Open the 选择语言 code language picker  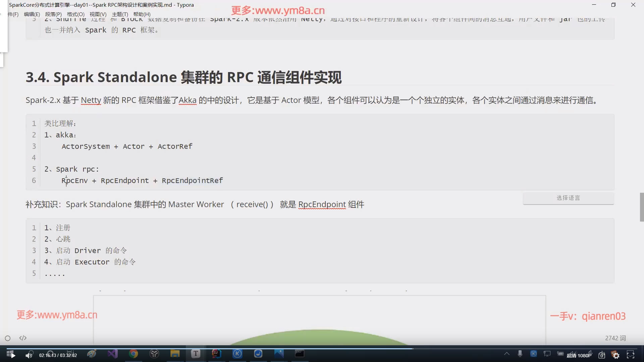coord(569,198)
